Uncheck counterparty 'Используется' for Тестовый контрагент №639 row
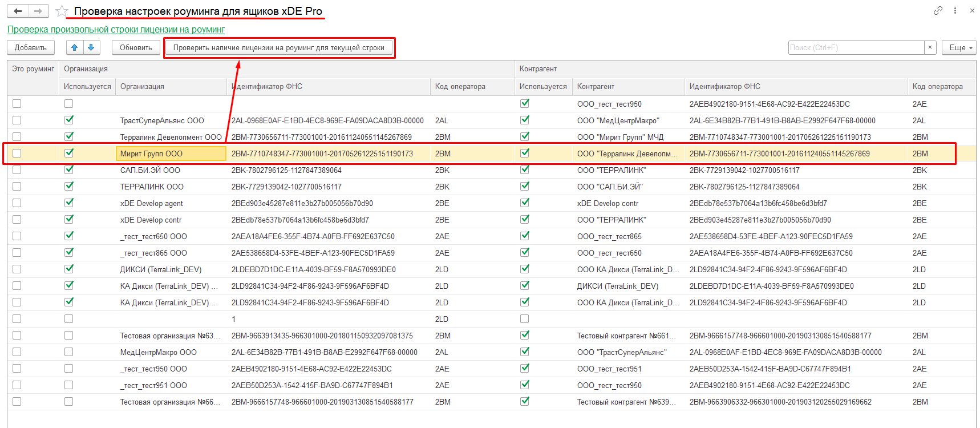The width and height of the screenshot is (980, 428). [x=525, y=401]
